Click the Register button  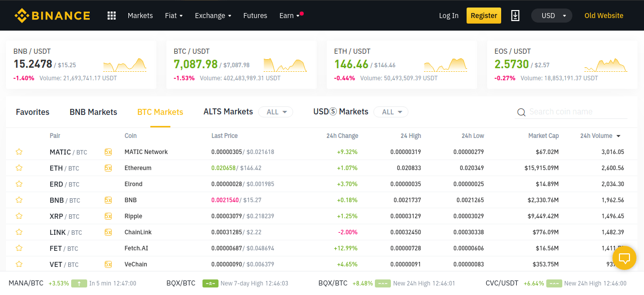[x=483, y=15]
